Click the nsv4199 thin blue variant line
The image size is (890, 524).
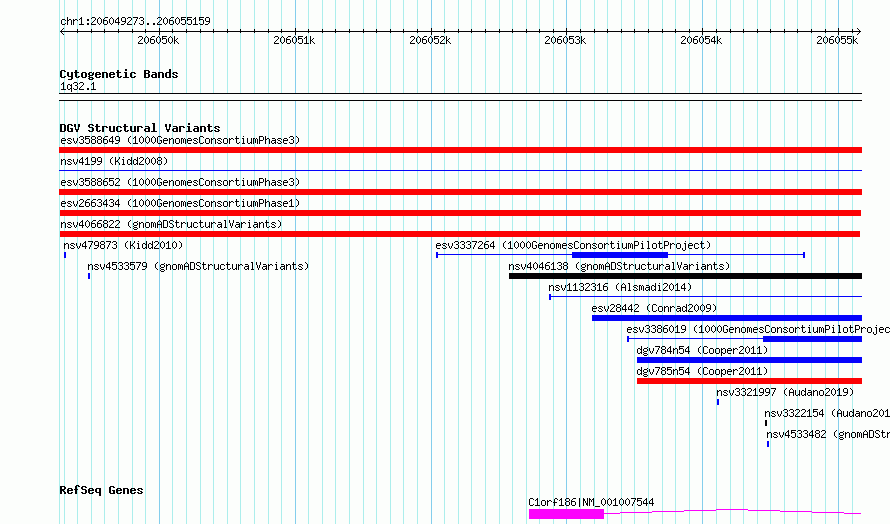(x=460, y=170)
